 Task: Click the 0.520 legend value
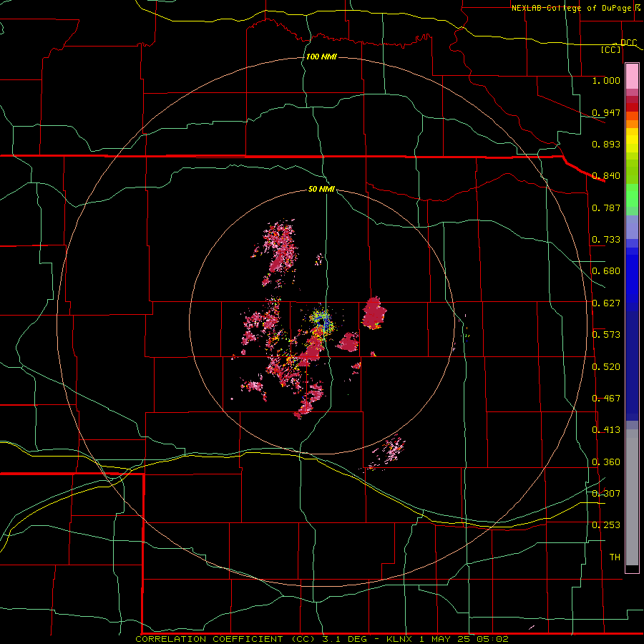pos(606,366)
